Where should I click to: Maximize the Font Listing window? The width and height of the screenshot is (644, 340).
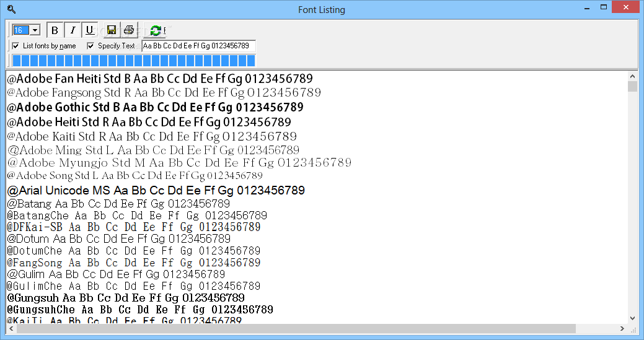(603, 7)
